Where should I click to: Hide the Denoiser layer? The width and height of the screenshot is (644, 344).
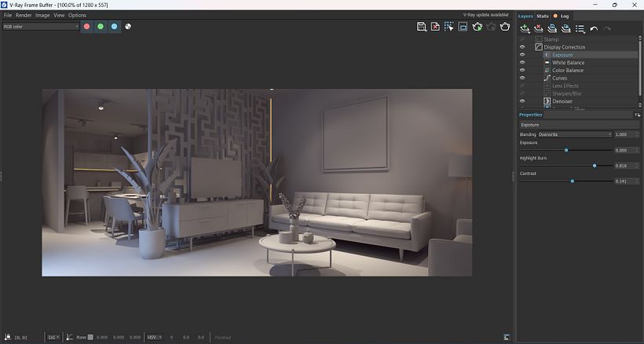[522, 101]
